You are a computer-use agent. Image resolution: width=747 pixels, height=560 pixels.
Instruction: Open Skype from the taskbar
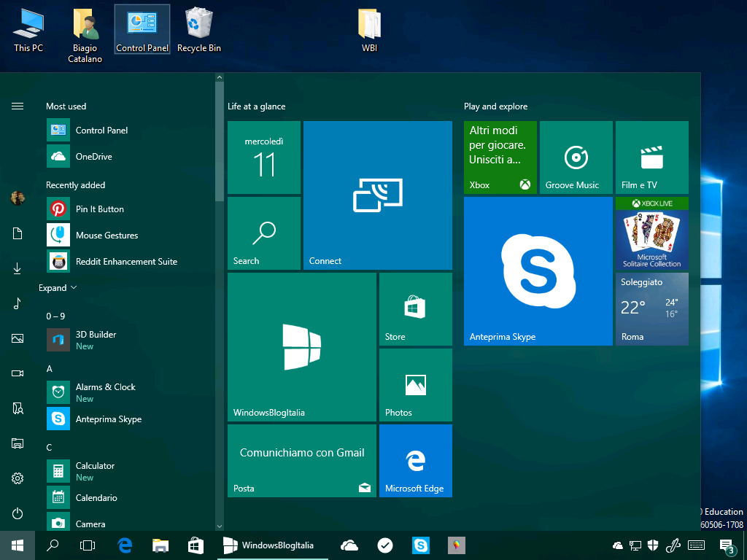[421, 545]
